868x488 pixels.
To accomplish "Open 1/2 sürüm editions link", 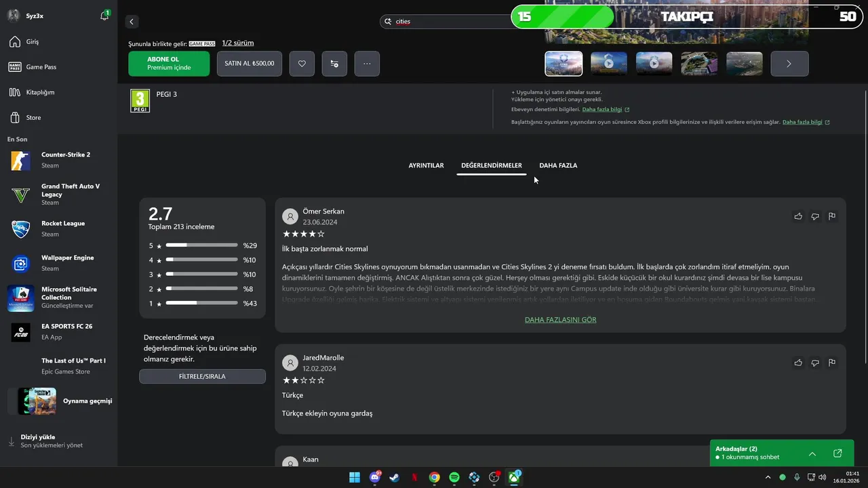I will click(238, 43).
